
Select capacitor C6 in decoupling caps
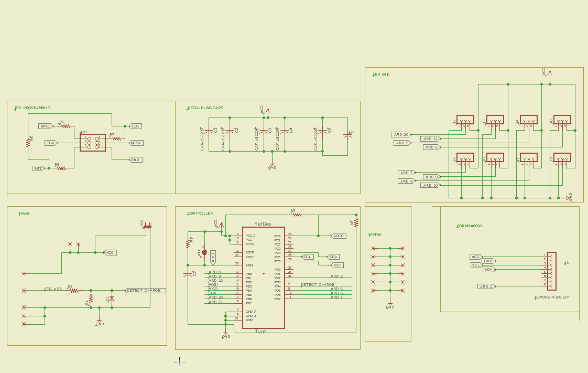pos(347,135)
